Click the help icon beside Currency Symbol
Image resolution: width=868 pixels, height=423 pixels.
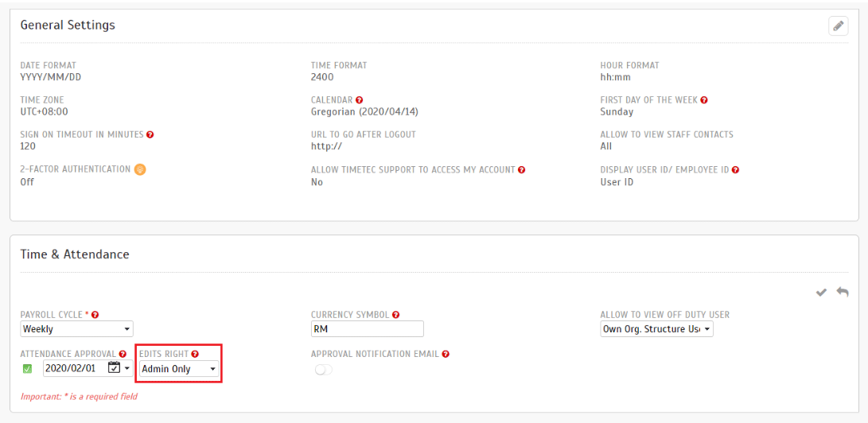[396, 315]
